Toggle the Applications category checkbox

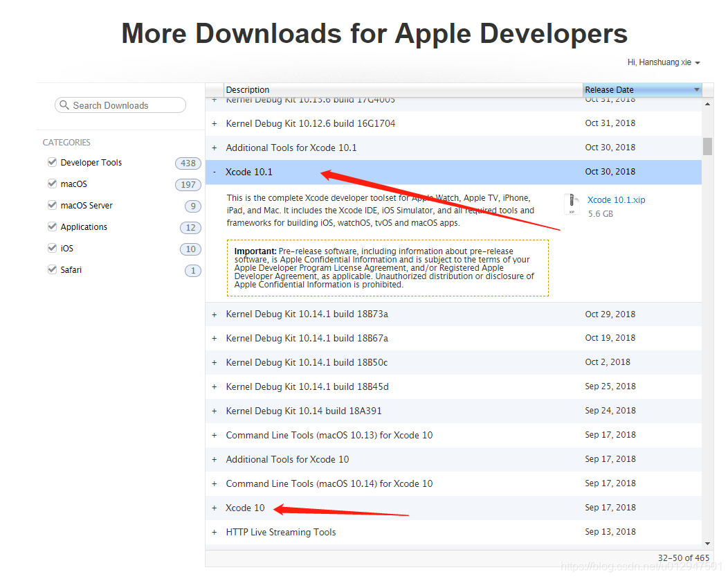[52, 226]
